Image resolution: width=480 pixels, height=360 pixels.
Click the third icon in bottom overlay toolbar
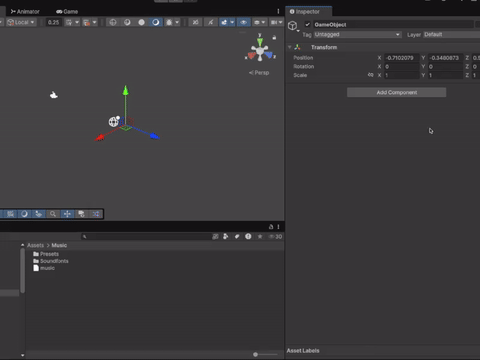[39, 214]
